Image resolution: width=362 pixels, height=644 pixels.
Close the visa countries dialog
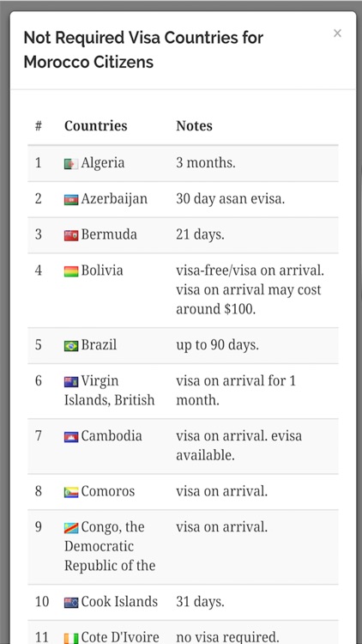tap(337, 33)
